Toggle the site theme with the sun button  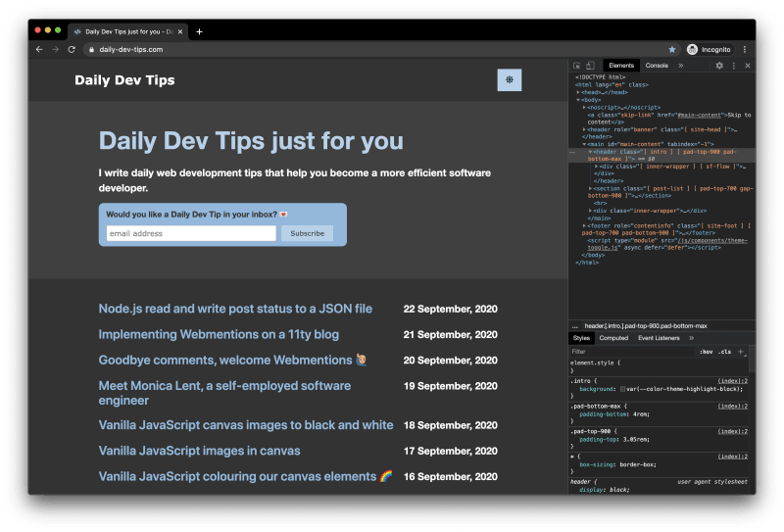[509, 80]
